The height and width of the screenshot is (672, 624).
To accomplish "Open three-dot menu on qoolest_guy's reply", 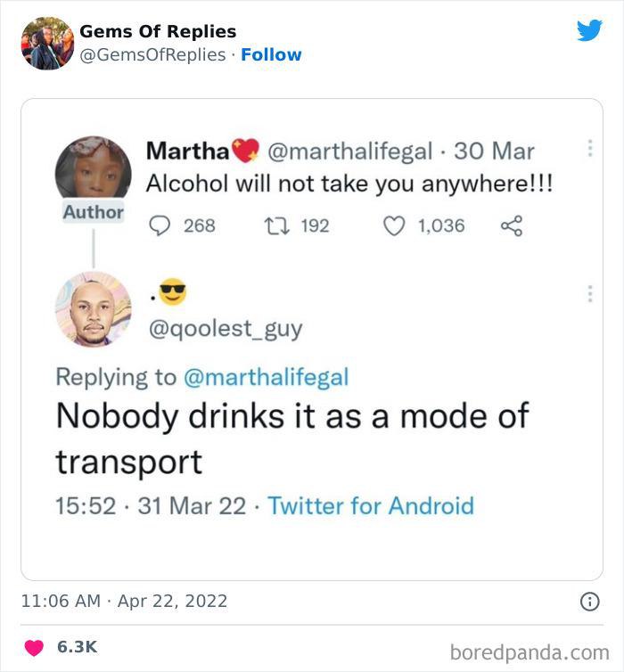I will coord(589,293).
